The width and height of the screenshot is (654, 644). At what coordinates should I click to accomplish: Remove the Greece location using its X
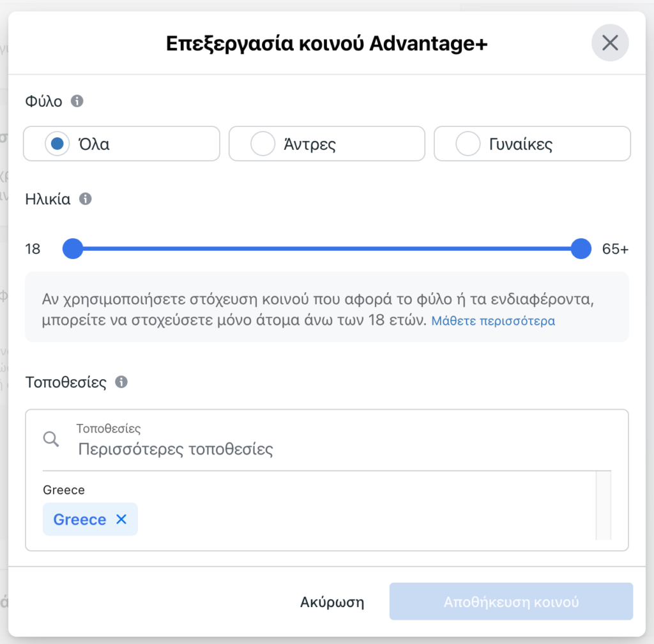click(x=121, y=519)
